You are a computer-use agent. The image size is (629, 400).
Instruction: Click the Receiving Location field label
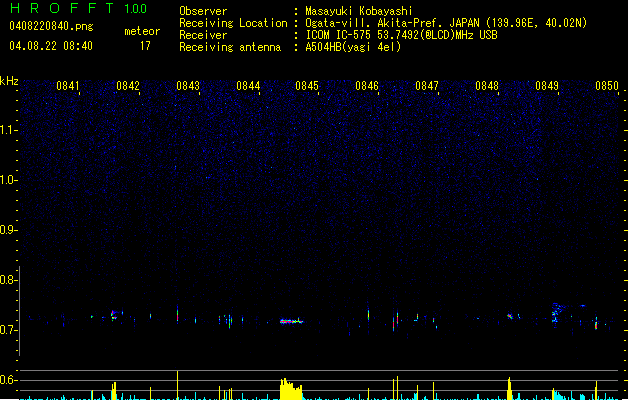(233, 23)
